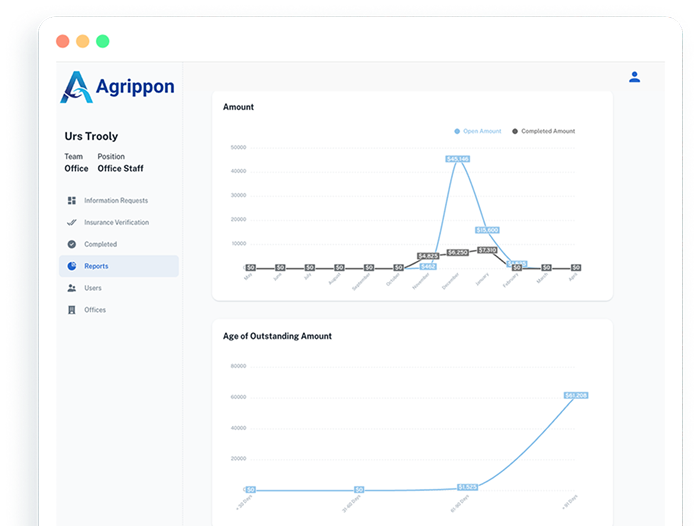Click the Agrippon logo
The image size is (699, 526).
(117, 87)
